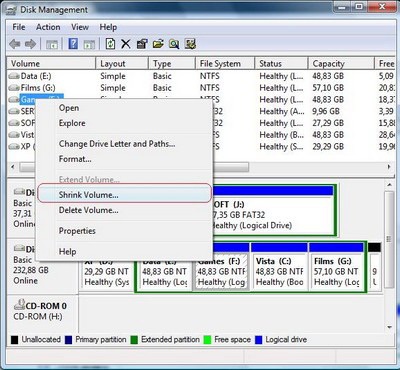Image resolution: width=400 pixels, height=370 pixels.
Task: Click the Forward arrow in the toolbar
Action: (31, 44)
